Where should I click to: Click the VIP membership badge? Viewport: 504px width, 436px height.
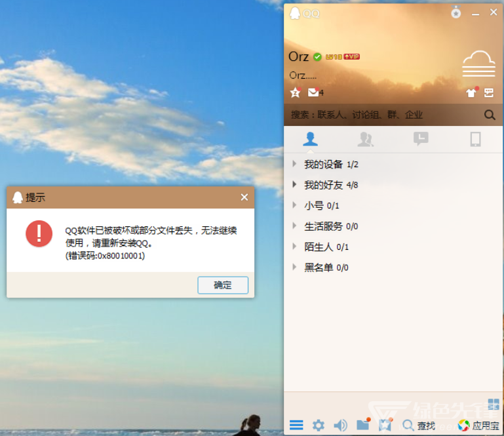pyautogui.click(x=351, y=56)
